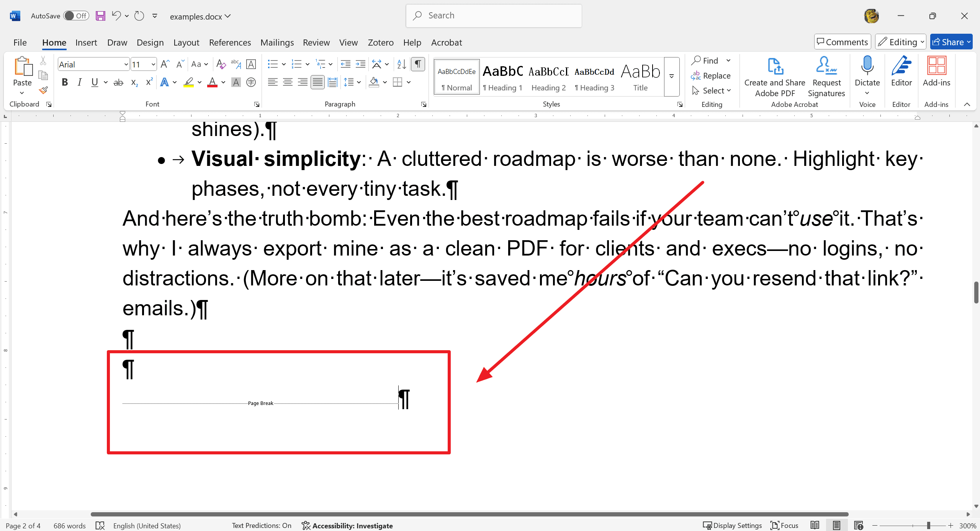Toggle justified text alignment
This screenshot has width=980, height=531.
[x=317, y=82]
